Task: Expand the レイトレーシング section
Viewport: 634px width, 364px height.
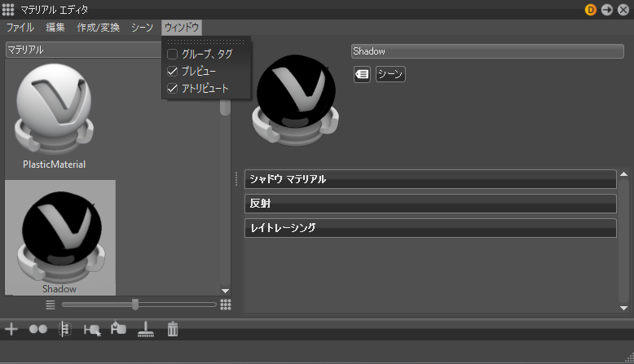Action: coord(430,227)
